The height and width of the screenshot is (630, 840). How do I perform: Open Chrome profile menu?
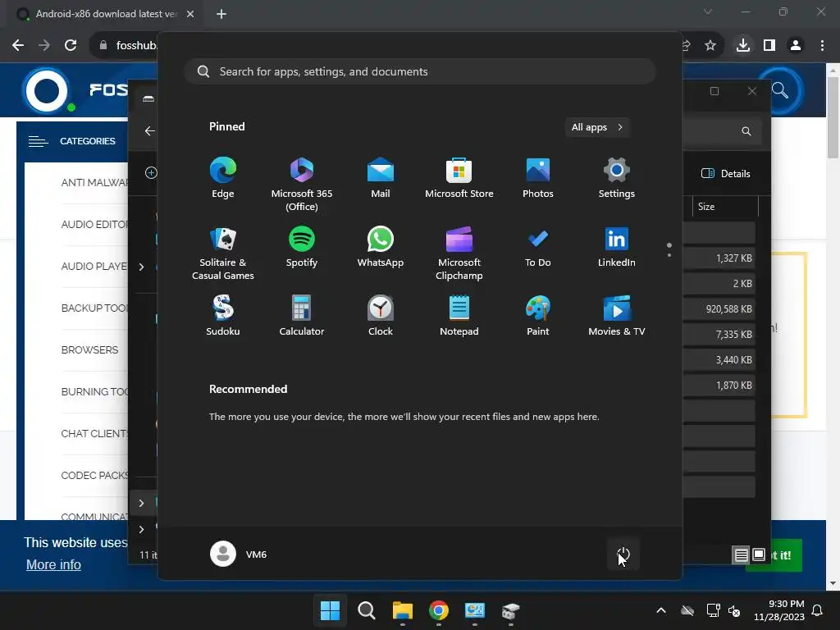(x=796, y=45)
